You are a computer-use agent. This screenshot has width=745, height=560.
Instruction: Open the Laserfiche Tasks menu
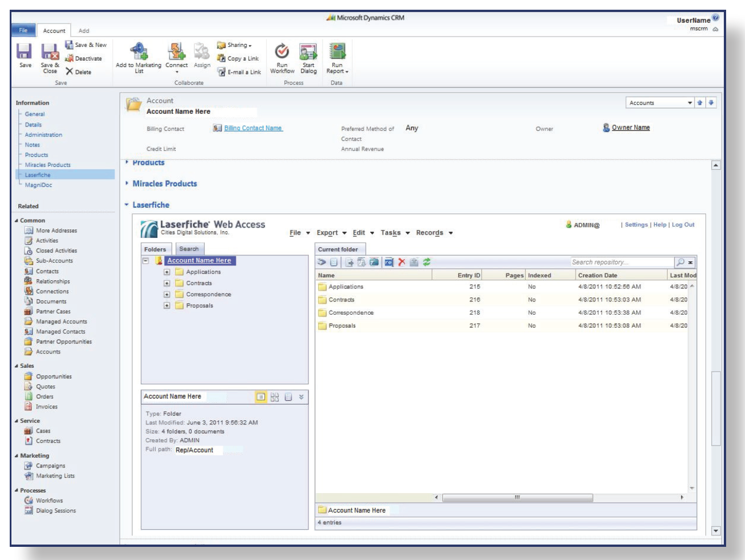[395, 233]
